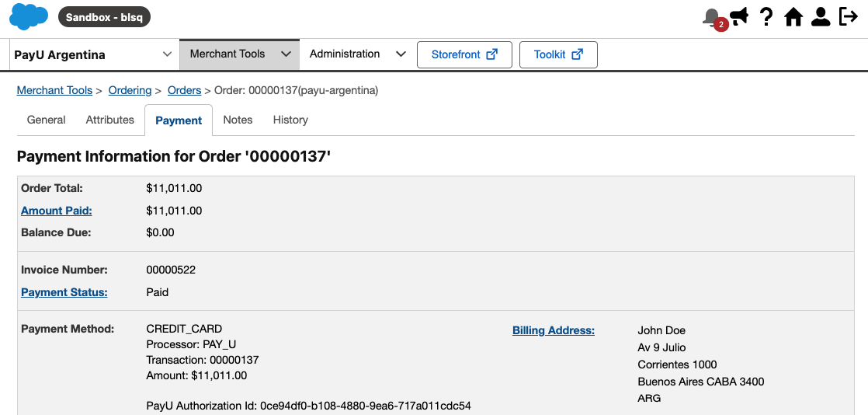
Task: Switch to the Attributes tab
Action: 109,120
